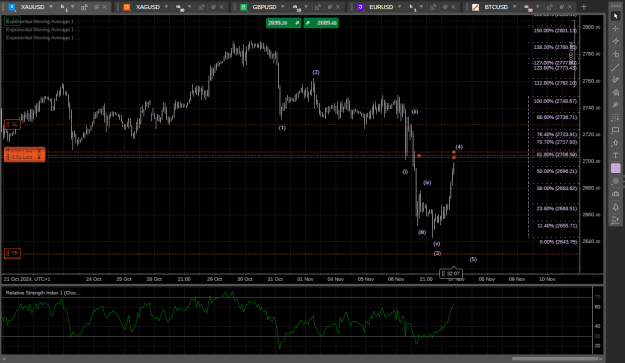This screenshot has height=363, width=625.
Task: Expand the XAGUSD symbol dropdown arrow
Action: [x=166, y=7]
